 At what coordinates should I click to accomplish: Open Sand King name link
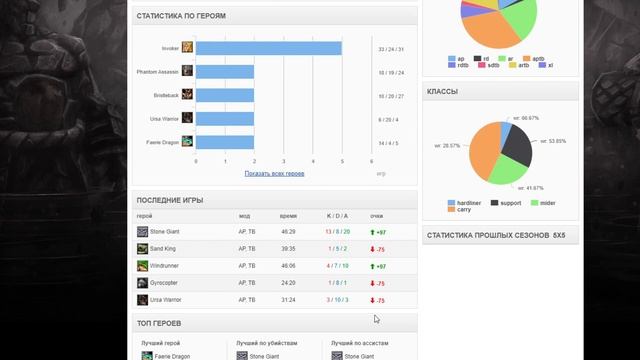coord(162,249)
